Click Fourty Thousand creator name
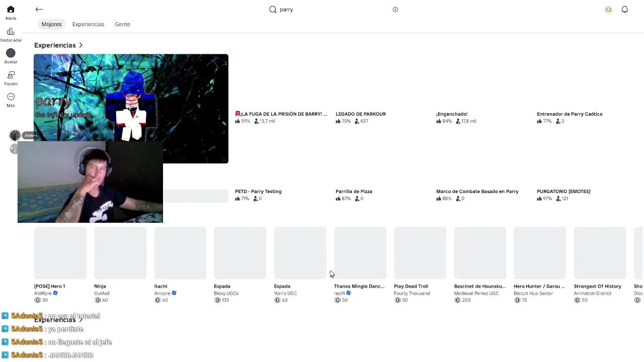This screenshot has width=644, height=362. tap(412, 293)
